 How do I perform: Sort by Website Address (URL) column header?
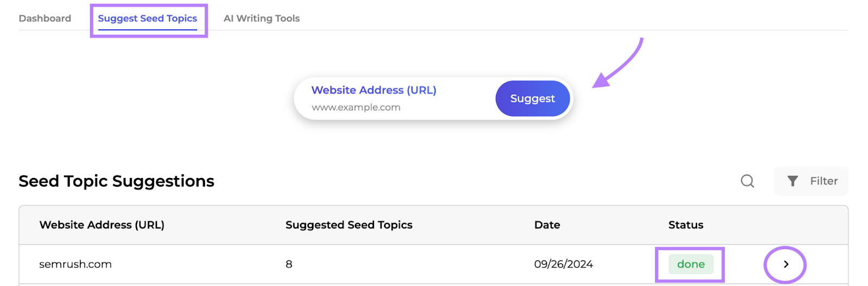click(102, 225)
